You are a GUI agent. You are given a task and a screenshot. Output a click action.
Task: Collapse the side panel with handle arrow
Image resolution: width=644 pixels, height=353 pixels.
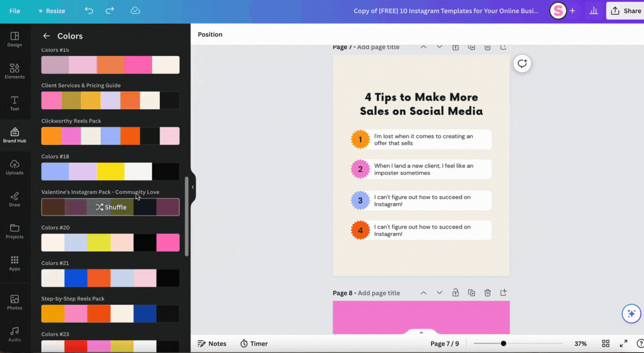[193, 187]
